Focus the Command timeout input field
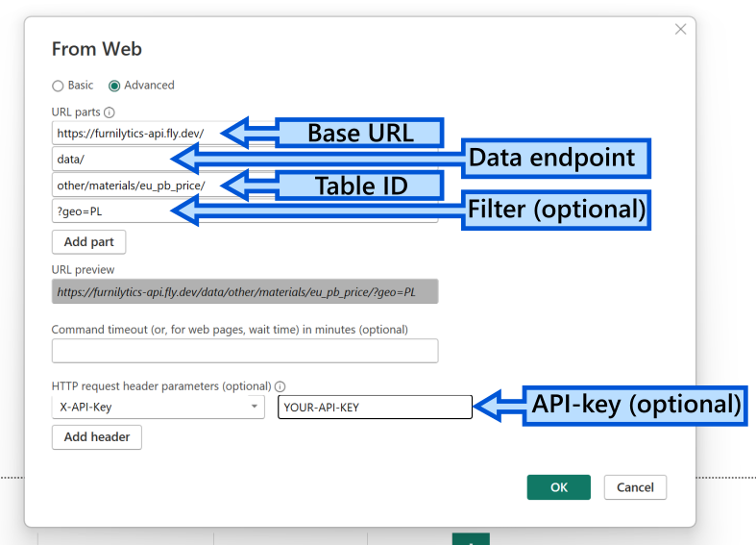The height and width of the screenshot is (545, 756). tap(245, 351)
